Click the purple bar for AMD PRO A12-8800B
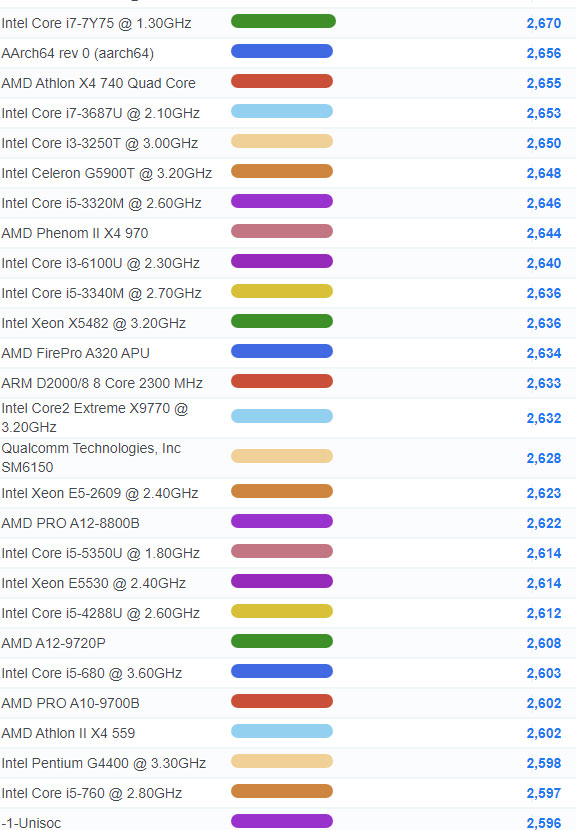 click(282, 521)
